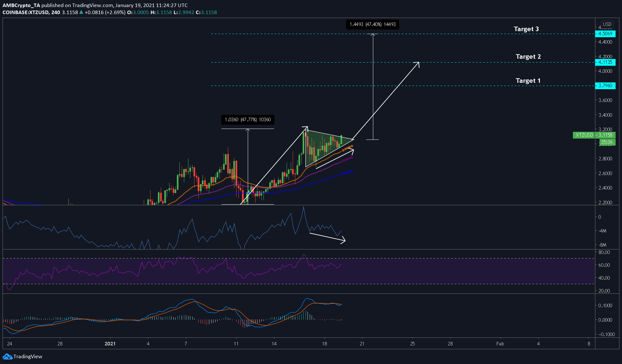Click the TradingView logo icon

(7, 356)
